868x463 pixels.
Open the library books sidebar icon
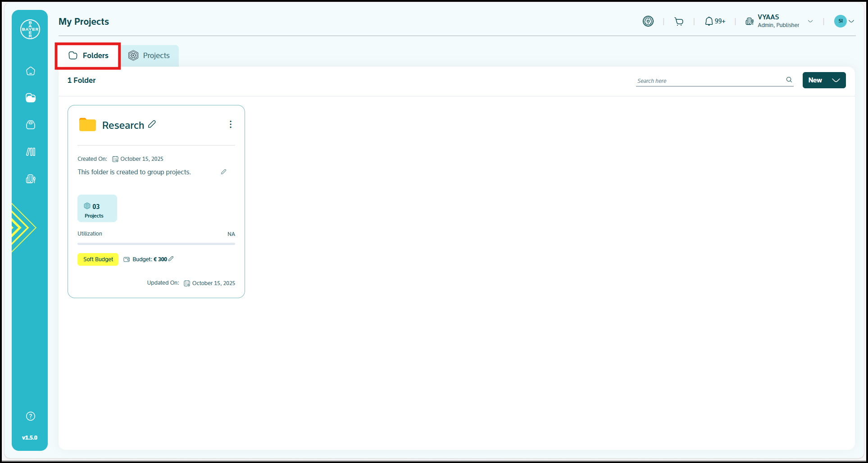pyautogui.click(x=31, y=152)
